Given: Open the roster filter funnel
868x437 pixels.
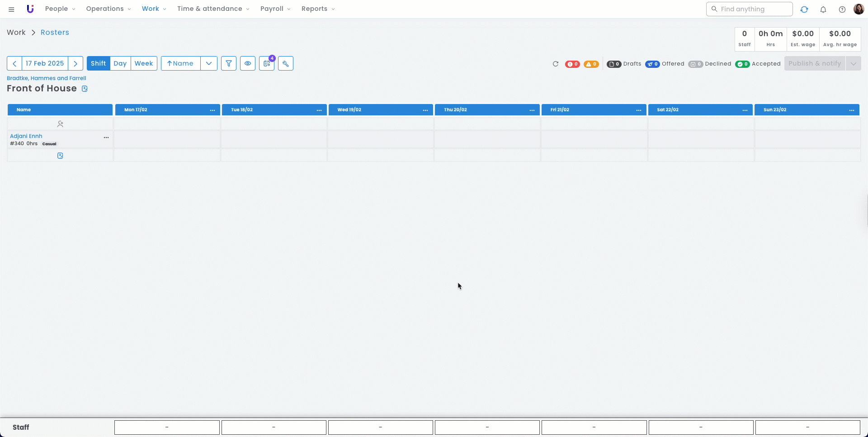Looking at the screenshot, I should (x=229, y=63).
